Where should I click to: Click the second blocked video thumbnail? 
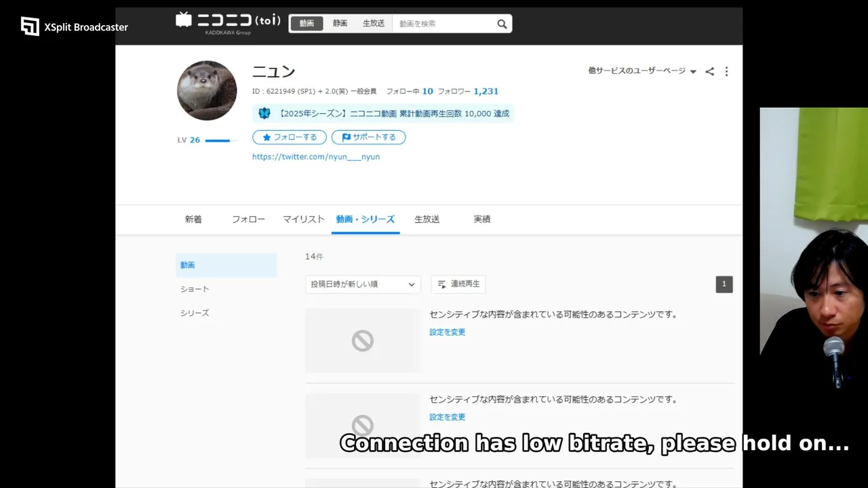point(363,425)
